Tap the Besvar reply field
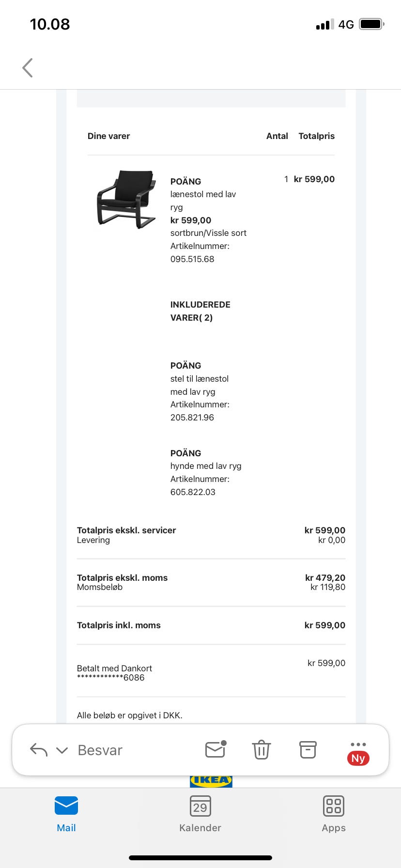This screenshot has height=868, width=401. 100,750
